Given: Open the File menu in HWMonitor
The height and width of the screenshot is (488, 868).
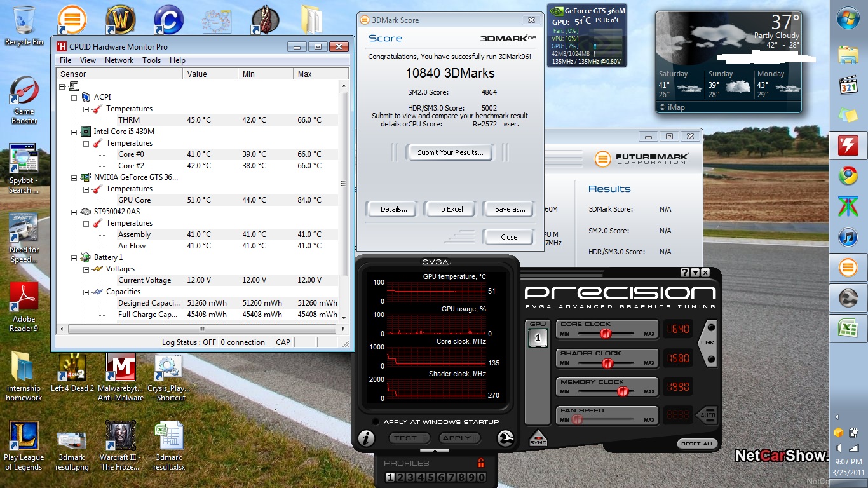Looking at the screenshot, I should coord(65,60).
